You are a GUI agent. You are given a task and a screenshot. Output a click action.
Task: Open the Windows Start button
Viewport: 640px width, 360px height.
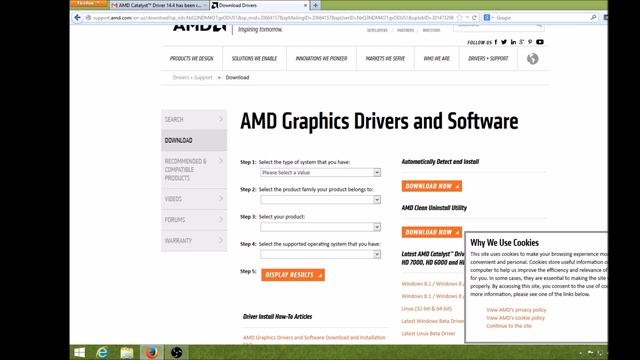coord(80,352)
